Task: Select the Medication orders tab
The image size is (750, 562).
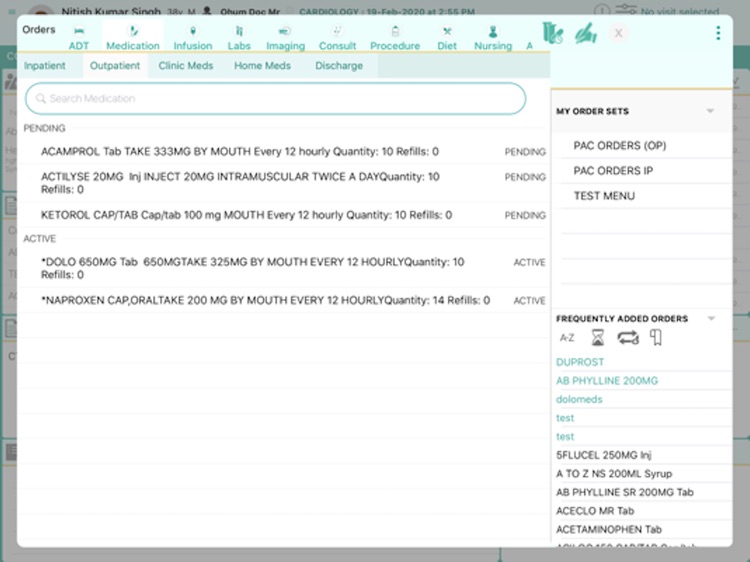Action: [x=132, y=38]
